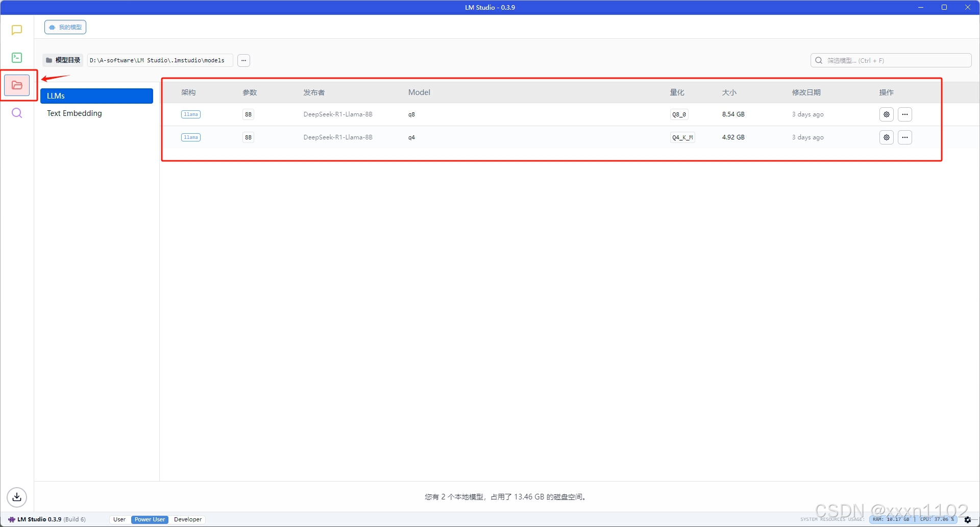Select the q4 model name
Screen dimensions: 980x527
411,137
